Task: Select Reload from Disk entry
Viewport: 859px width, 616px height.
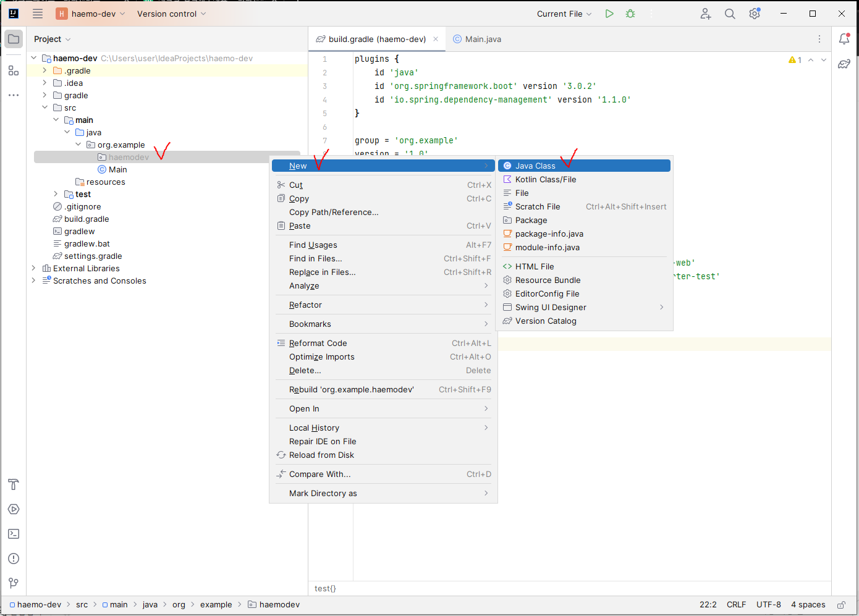Action: 383,455
